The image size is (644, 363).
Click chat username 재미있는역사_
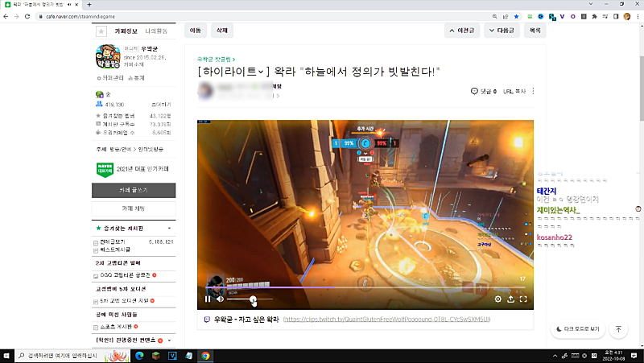(558, 210)
